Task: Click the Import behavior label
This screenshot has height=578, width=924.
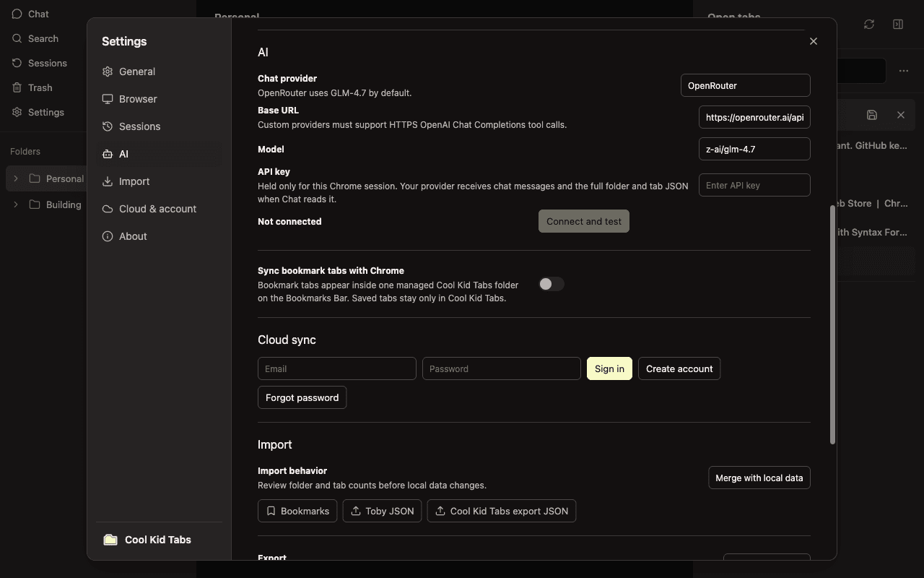Action: [292, 470]
